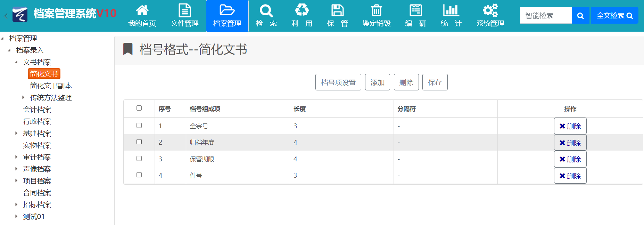Toggle the select-all checkbox in table header
Screen dimensions: 644x225
click(x=139, y=108)
